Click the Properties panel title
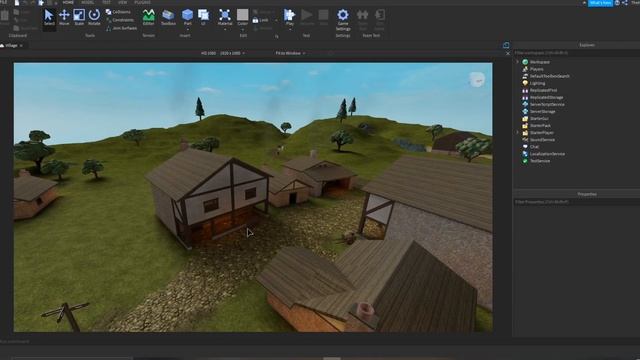Screen dimensions: 640x360 [587, 194]
